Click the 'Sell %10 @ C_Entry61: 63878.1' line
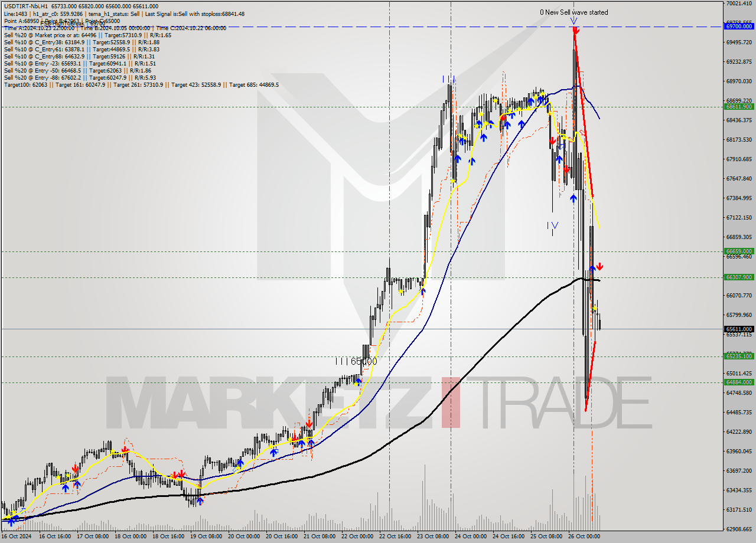756x543 pixels. pos(82,49)
